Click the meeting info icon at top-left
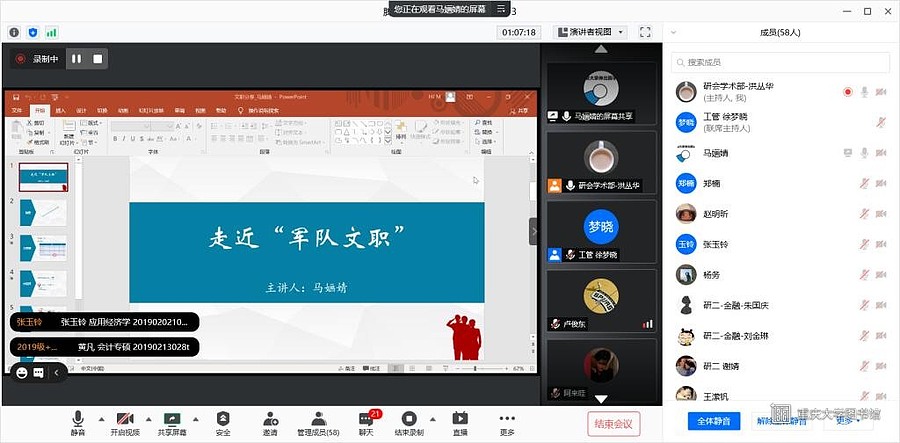The image size is (900, 443). (x=15, y=32)
